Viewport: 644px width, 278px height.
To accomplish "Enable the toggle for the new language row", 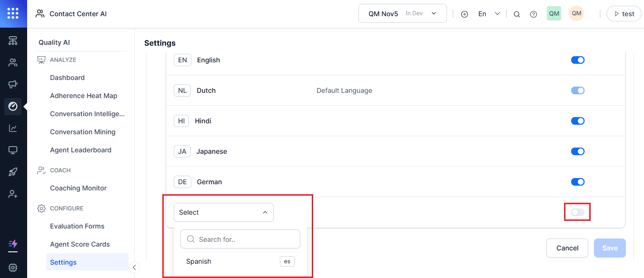I will click(577, 212).
